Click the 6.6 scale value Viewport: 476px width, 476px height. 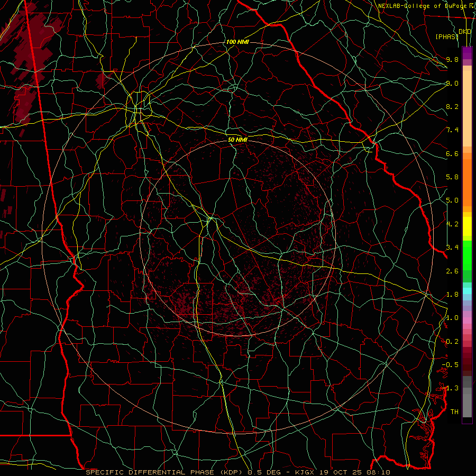click(x=452, y=153)
